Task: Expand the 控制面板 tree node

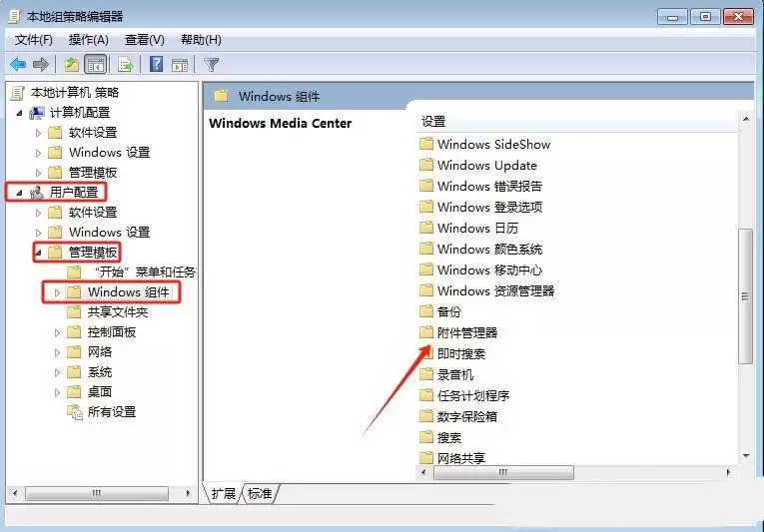Action: tap(57, 332)
